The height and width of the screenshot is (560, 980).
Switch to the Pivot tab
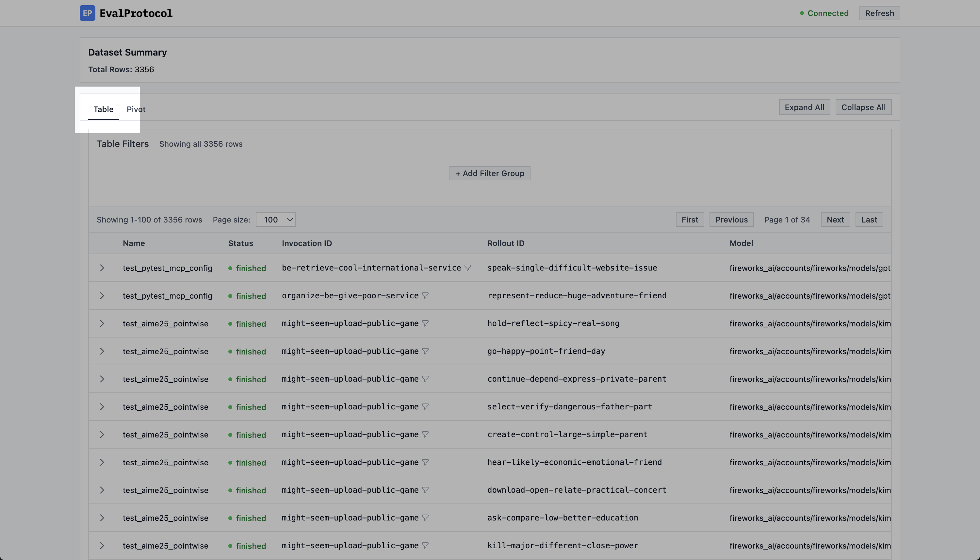[x=136, y=109]
